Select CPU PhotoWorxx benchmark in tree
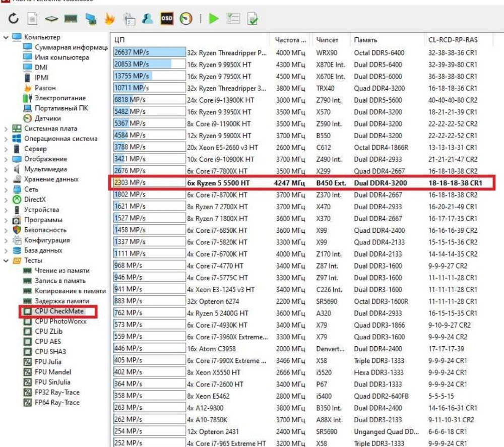Screen dimensions: 504x447 [59, 321]
